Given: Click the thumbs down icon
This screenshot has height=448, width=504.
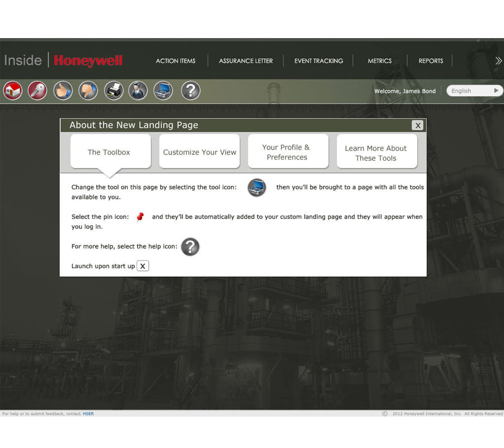Looking at the screenshot, I should pos(88,90).
